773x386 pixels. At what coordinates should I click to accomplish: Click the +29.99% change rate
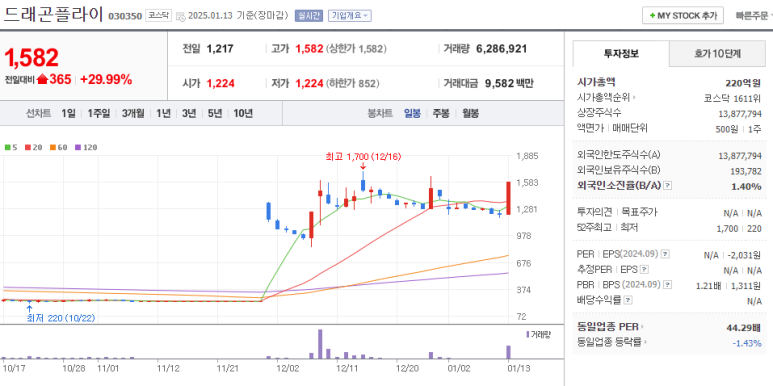click(x=106, y=79)
